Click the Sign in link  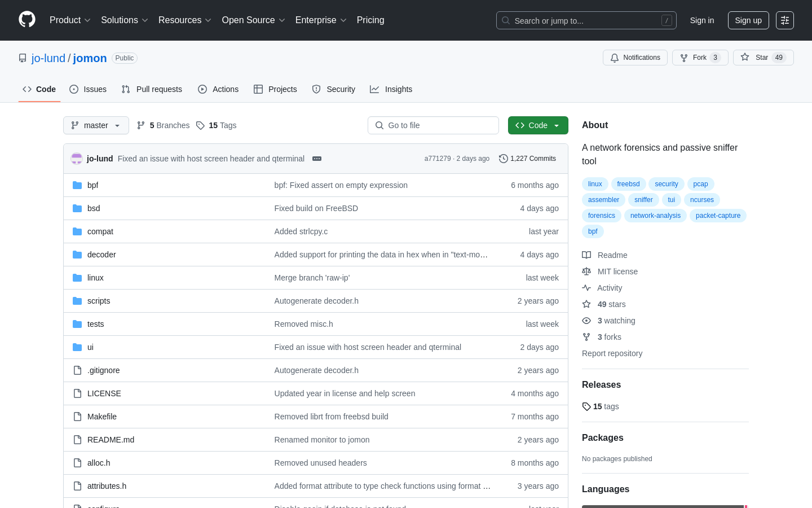[x=702, y=20]
